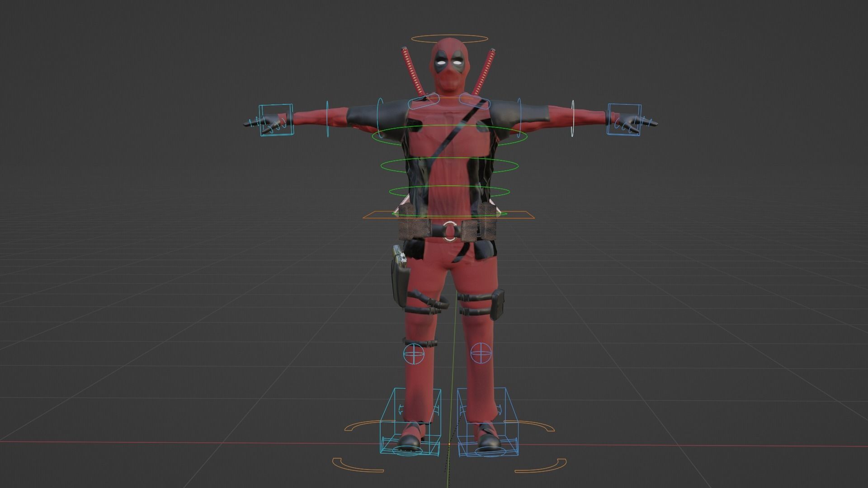The image size is (868, 488).
Task: Select the white forearm ring control near image-right hand
Action: [x=573, y=118]
